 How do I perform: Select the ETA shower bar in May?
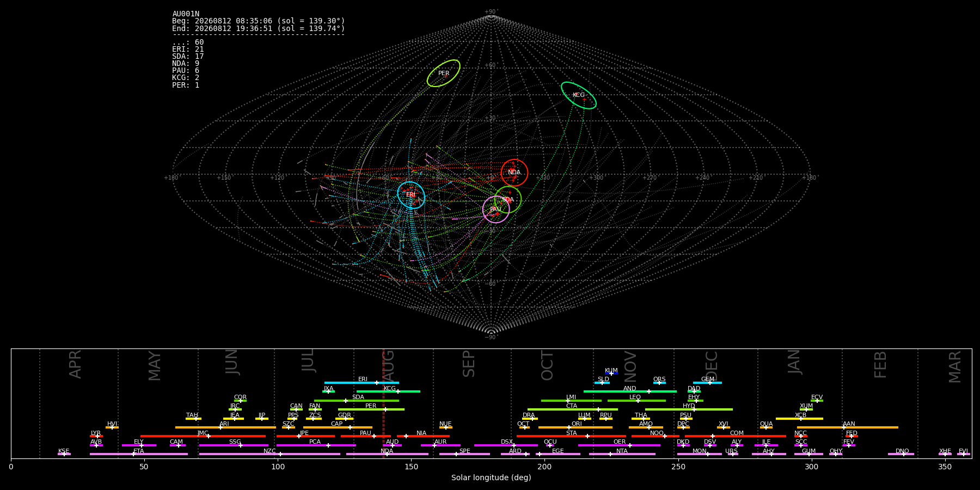[x=139, y=454]
